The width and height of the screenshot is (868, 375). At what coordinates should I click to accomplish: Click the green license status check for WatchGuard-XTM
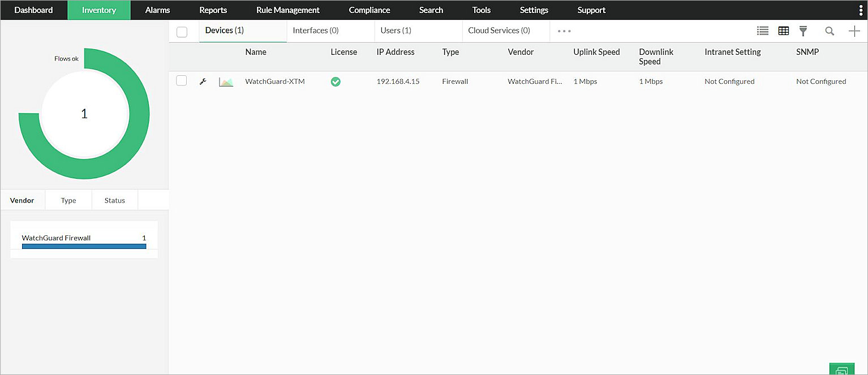(x=336, y=81)
